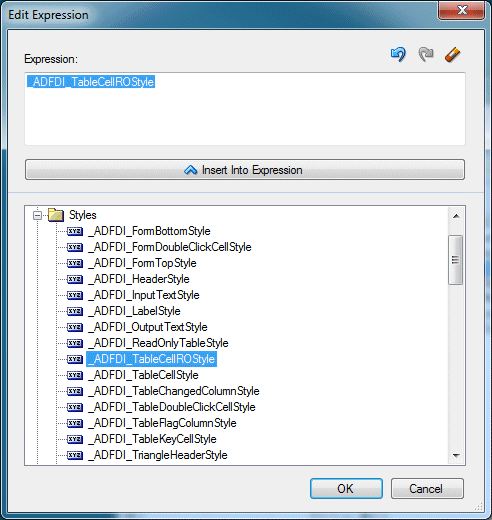Click the xyz icon beside _ADFDI_TriangleHeaderStyle

[75, 455]
